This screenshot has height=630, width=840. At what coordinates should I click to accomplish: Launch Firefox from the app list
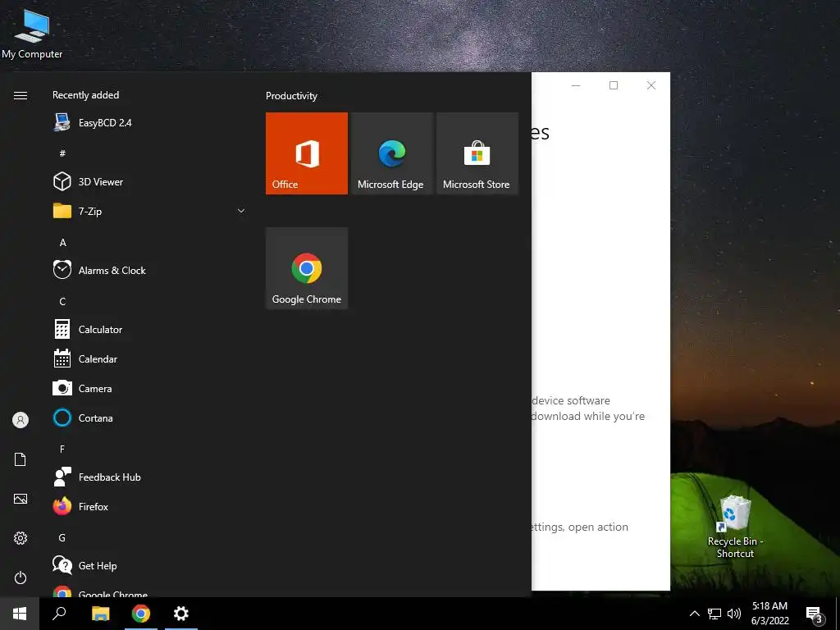(x=150, y=506)
